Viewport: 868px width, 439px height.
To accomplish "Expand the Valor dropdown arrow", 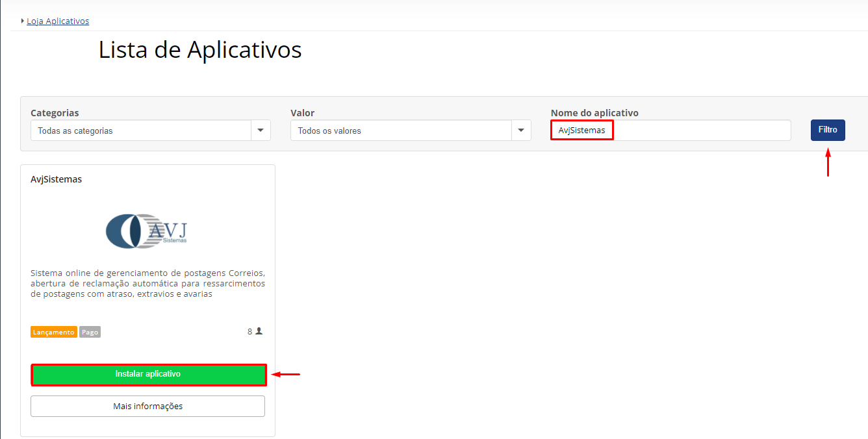I will pos(521,131).
